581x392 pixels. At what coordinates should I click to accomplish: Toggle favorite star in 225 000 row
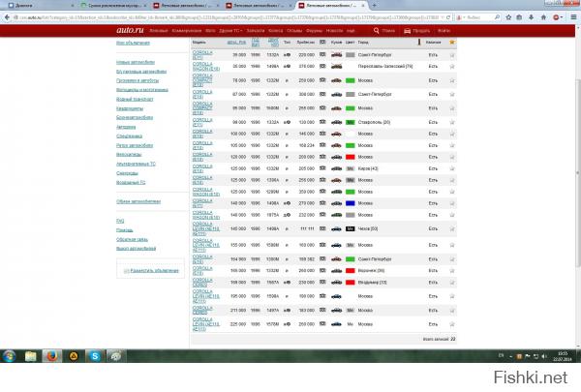[452, 324]
